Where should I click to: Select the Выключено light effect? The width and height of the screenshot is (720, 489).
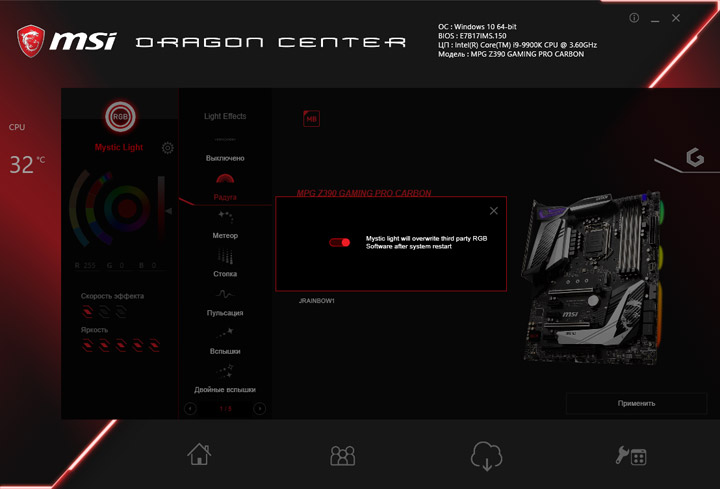point(225,158)
